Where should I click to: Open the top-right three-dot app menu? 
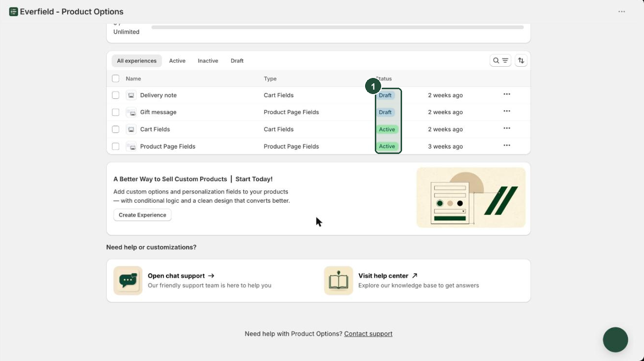pyautogui.click(x=622, y=12)
